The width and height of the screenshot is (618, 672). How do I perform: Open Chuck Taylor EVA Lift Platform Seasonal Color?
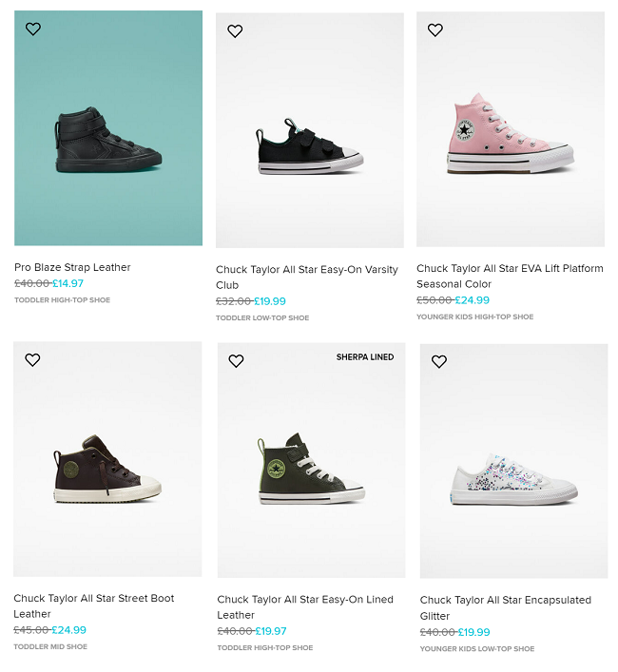[510, 277]
